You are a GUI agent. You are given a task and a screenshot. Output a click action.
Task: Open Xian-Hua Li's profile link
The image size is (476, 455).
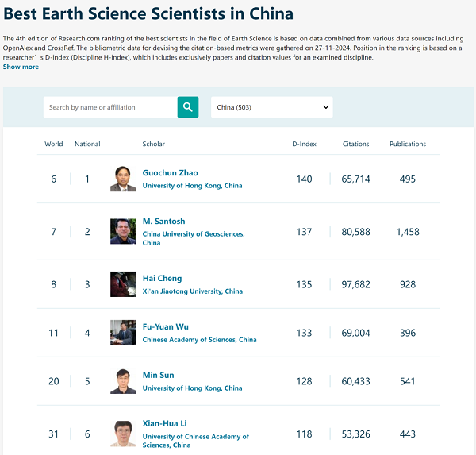[164, 423]
